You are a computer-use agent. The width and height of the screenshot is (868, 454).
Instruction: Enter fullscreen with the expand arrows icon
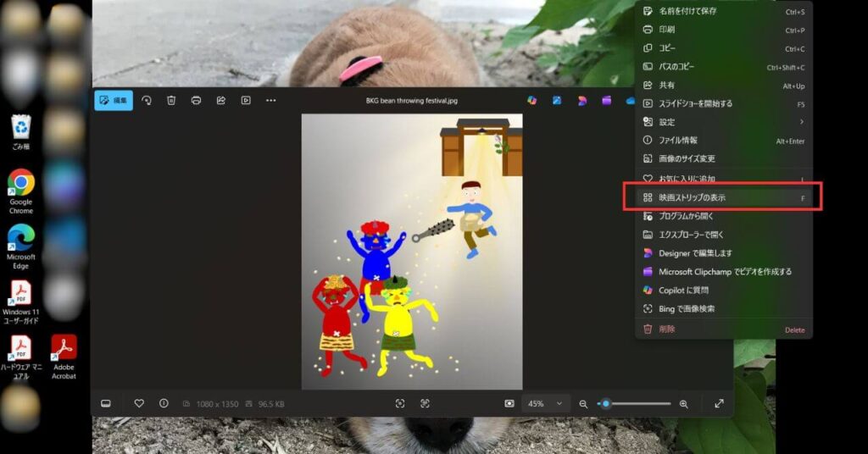pyautogui.click(x=719, y=404)
